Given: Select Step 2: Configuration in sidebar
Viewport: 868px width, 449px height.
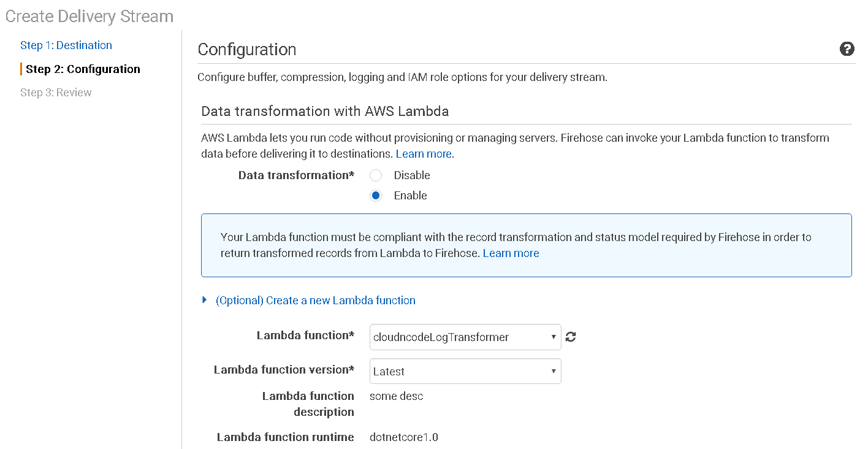Looking at the screenshot, I should (x=83, y=69).
